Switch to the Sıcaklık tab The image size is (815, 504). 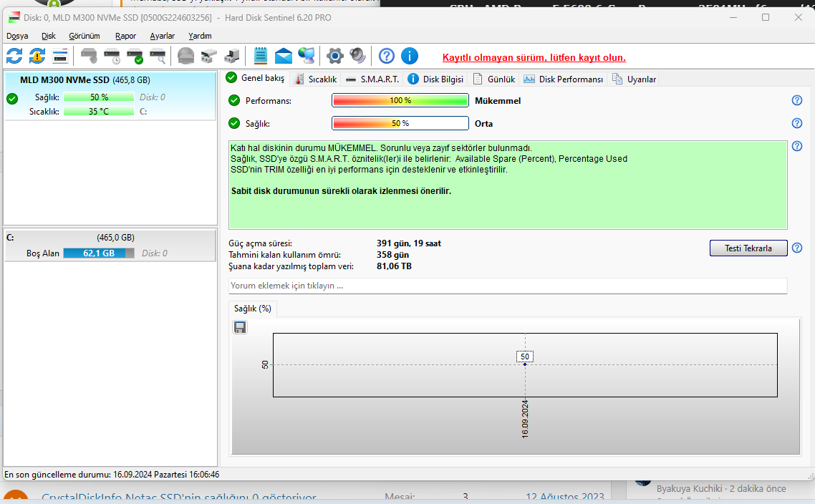point(316,79)
